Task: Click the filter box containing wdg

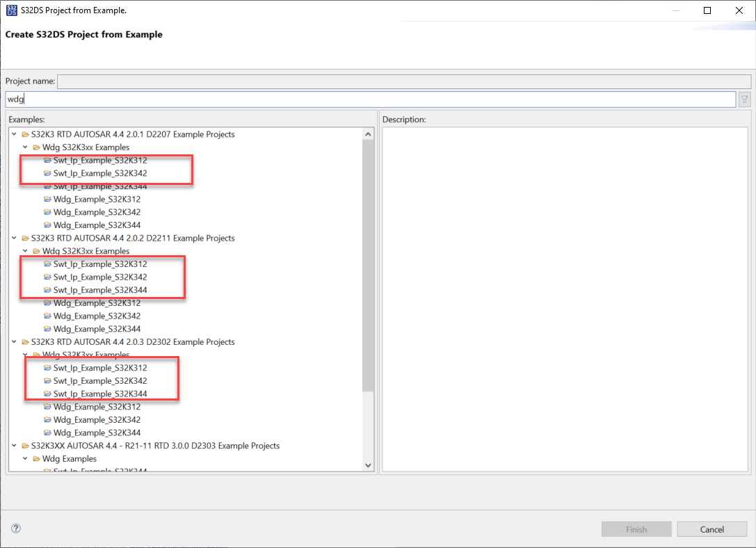Action: point(371,99)
